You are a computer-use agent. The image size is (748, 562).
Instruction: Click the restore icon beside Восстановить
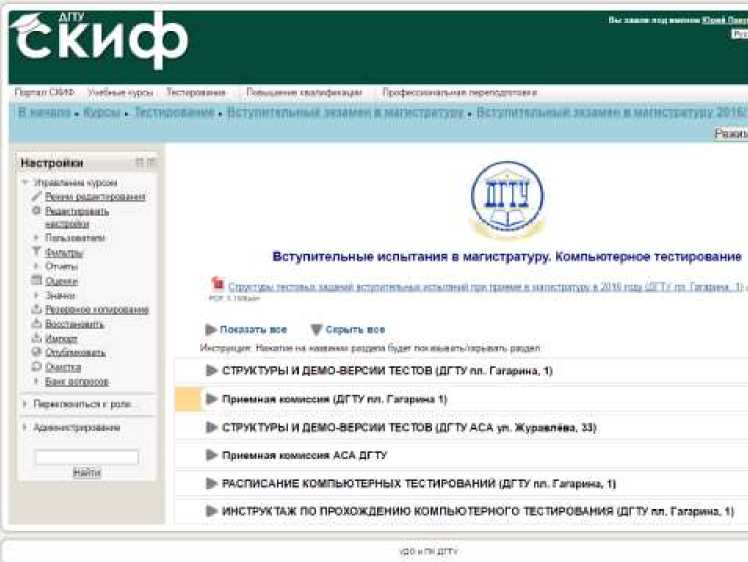[x=37, y=323]
